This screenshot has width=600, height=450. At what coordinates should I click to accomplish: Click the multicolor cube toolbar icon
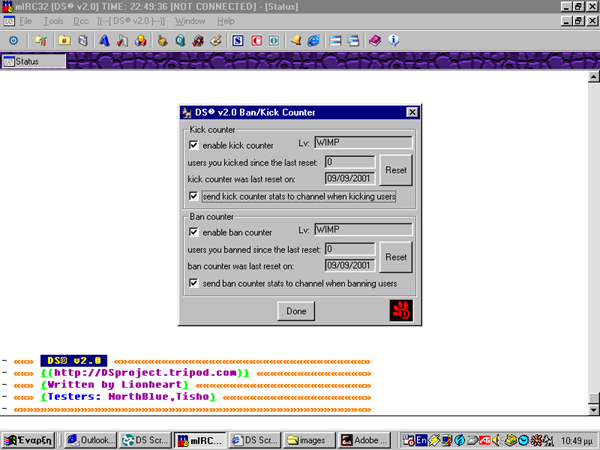[198, 40]
